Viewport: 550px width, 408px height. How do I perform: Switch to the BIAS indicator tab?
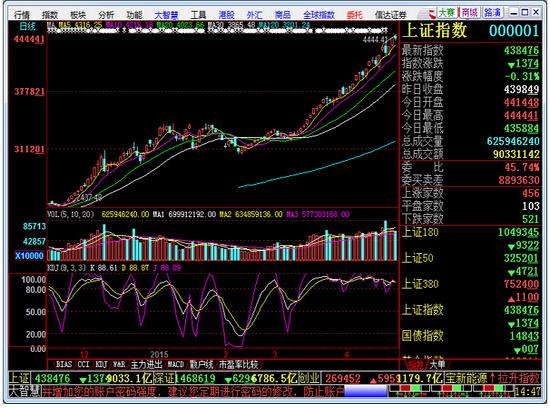click(x=64, y=364)
